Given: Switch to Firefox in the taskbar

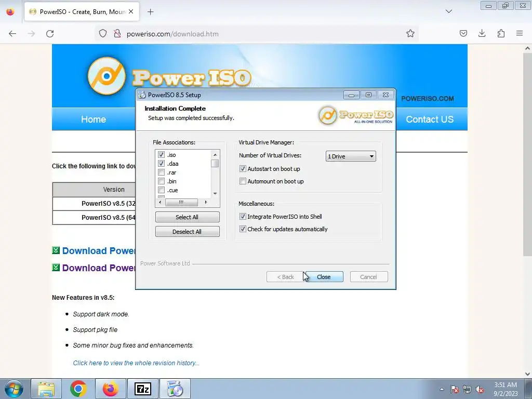Looking at the screenshot, I should pyautogui.click(x=110, y=389).
